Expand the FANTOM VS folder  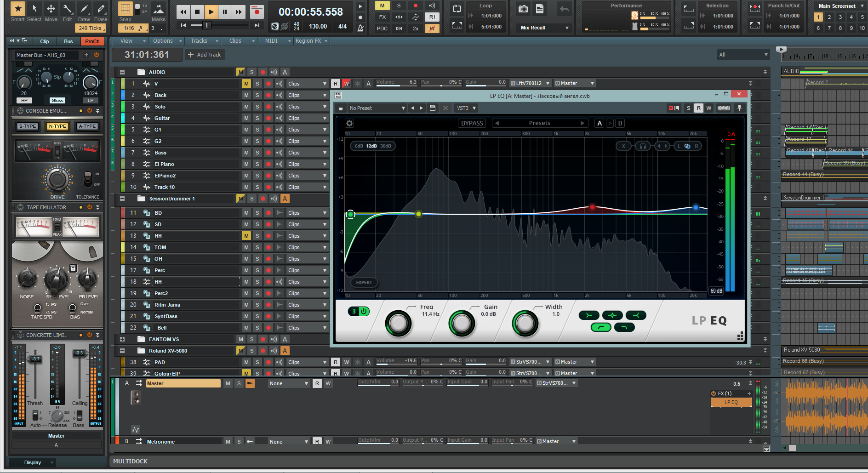click(122, 339)
